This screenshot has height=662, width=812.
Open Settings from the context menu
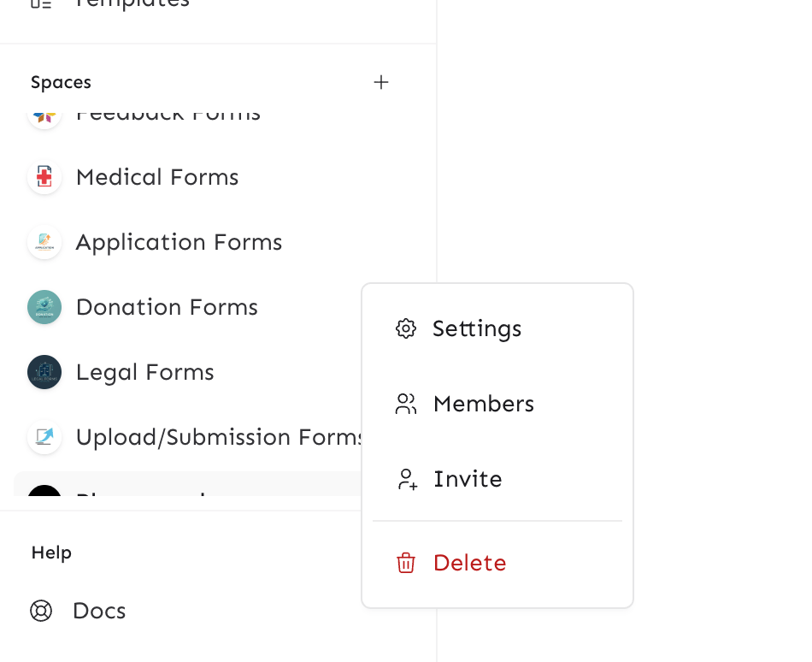[x=477, y=328]
